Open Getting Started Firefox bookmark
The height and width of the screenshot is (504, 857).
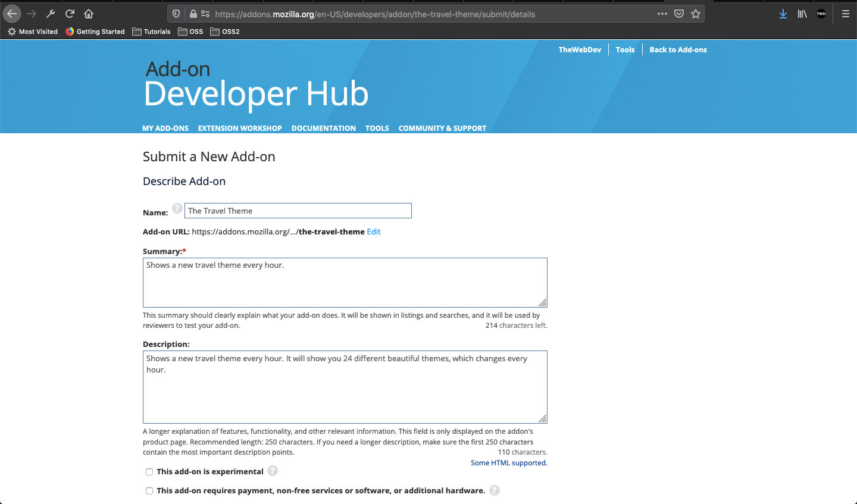95,32
